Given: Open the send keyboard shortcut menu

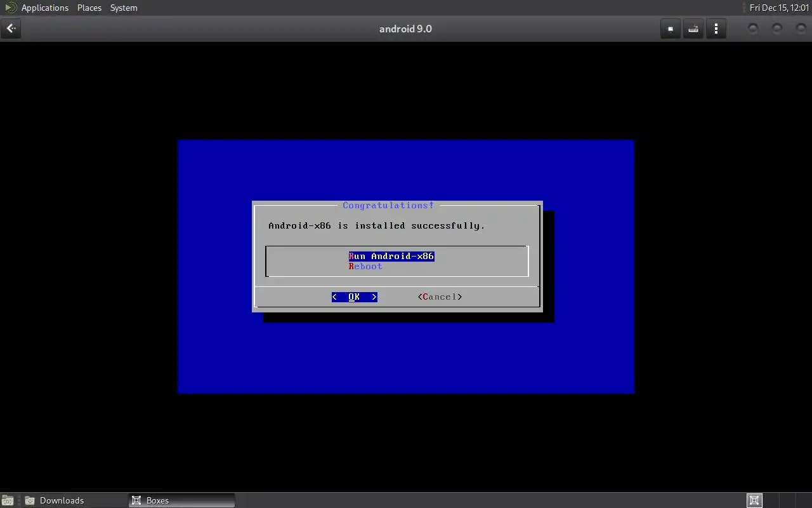Looking at the screenshot, I should click(693, 29).
